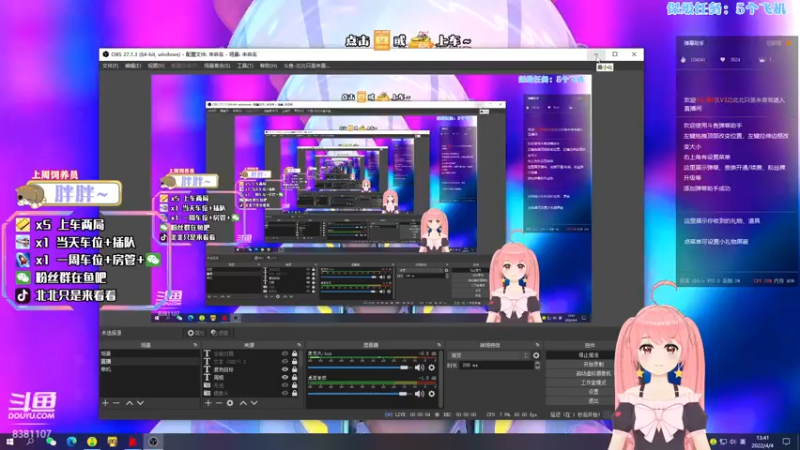
Task: Select 直播 scene in scenes list
Action: pos(149,361)
